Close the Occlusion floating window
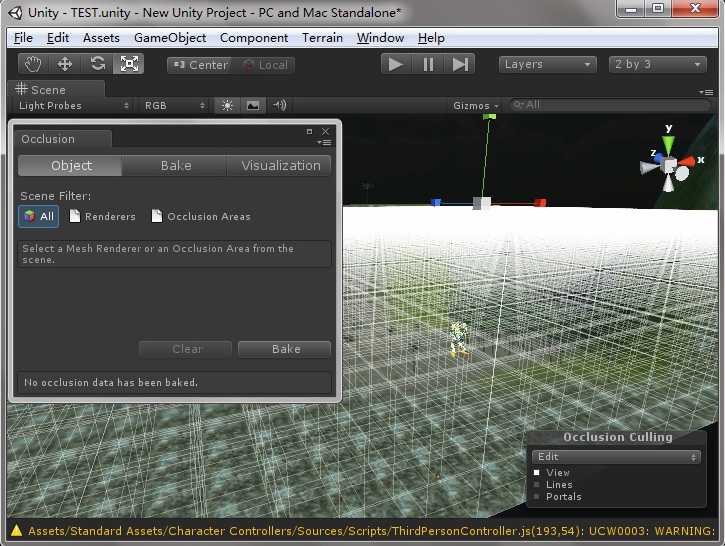725x546 pixels. tap(326, 132)
